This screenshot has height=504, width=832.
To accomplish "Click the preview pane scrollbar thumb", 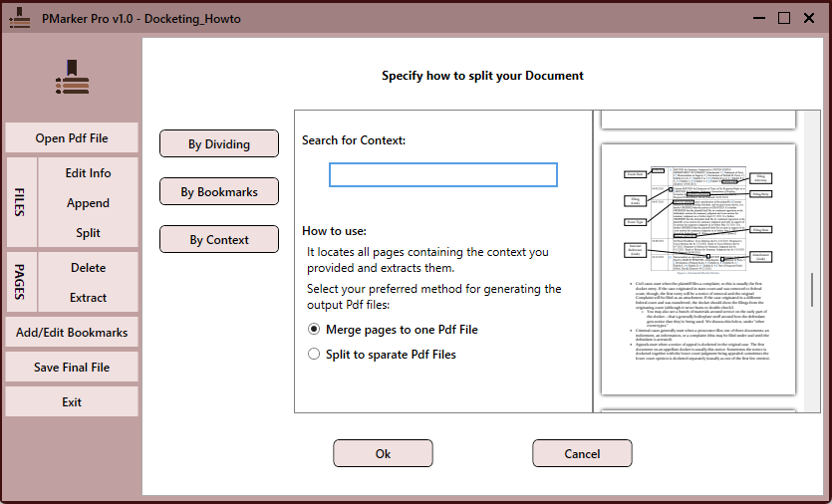I will click(812, 290).
